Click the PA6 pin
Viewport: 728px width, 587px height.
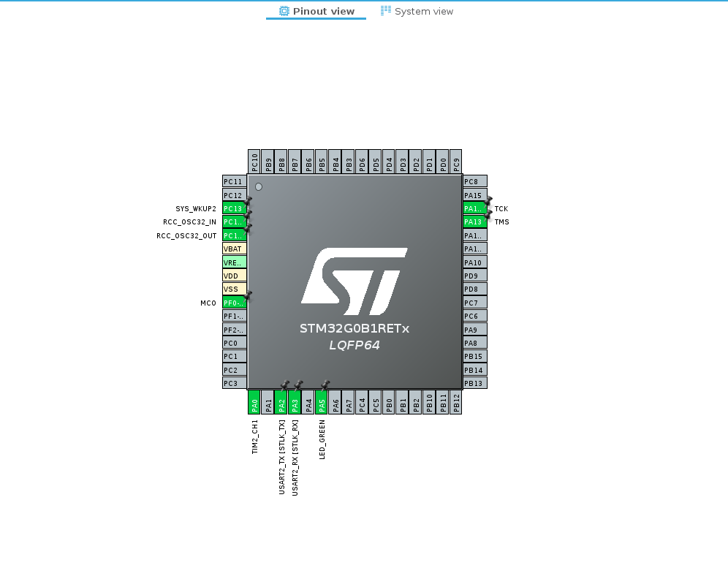click(x=335, y=402)
